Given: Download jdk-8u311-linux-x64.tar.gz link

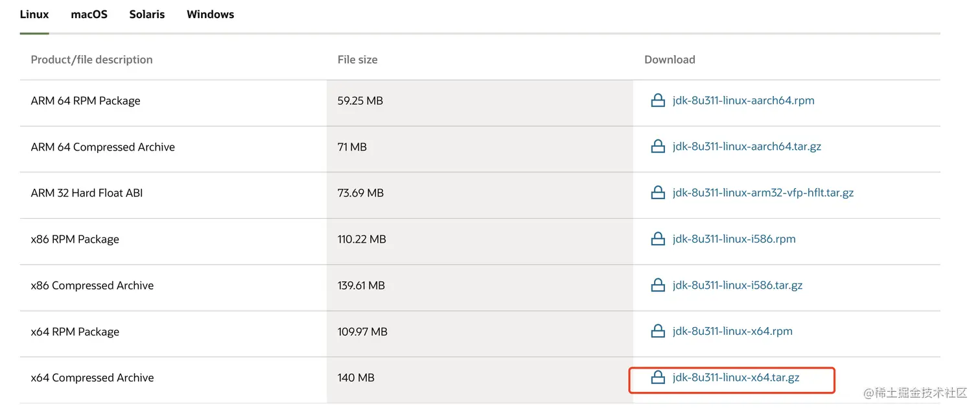Looking at the screenshot, I should [736, 377].
